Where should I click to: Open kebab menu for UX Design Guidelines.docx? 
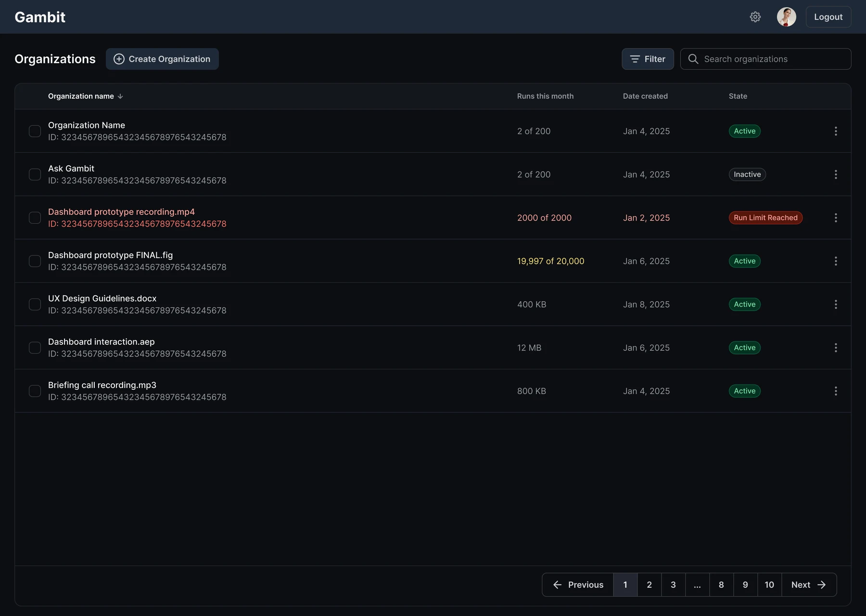click(x=836, y=304)
